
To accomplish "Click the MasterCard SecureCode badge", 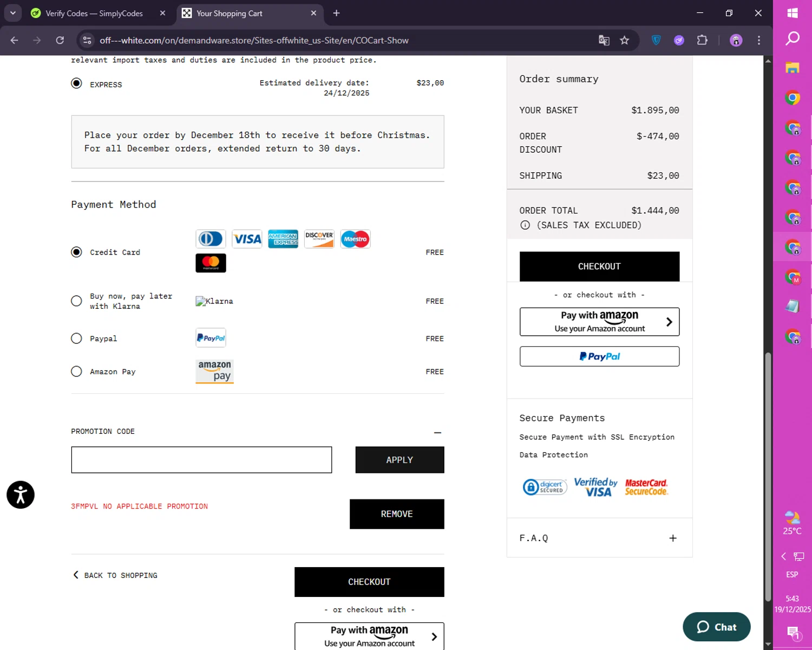I will coord(646,487).
